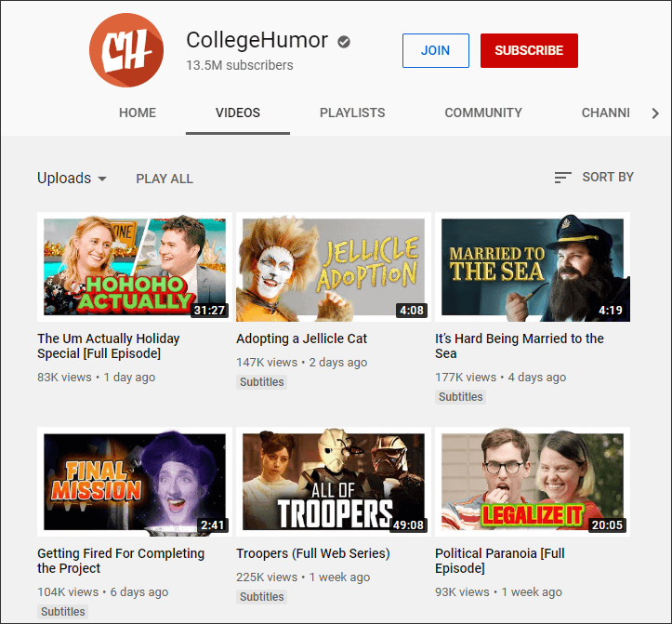672x624 pixels.
Task: Click the Adopting a Jellicle Cat title
Action: click(302, 339)
